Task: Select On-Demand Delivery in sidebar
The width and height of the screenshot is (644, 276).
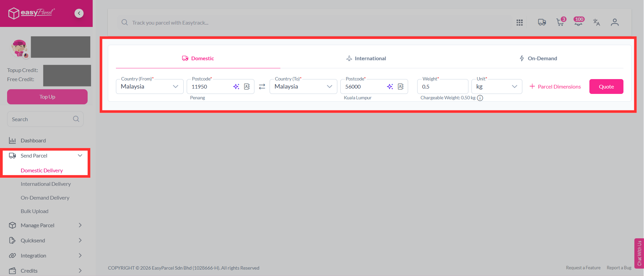Action: 45,198
